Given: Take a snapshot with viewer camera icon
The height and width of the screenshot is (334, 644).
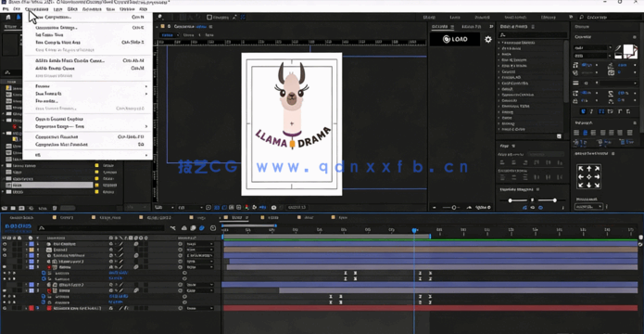Looking at the screenshot, I should tap(274, 208).
